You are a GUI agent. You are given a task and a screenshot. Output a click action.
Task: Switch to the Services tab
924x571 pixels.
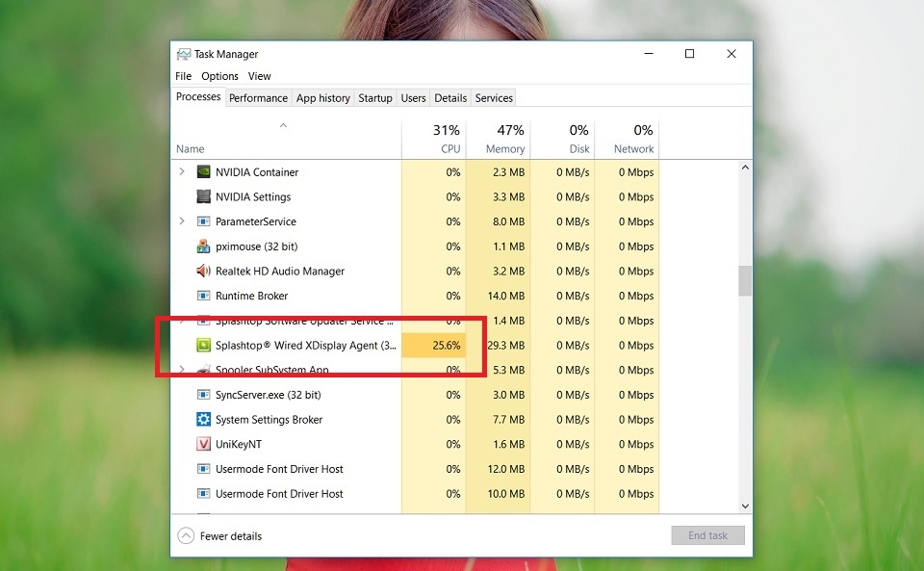[494, 98]
